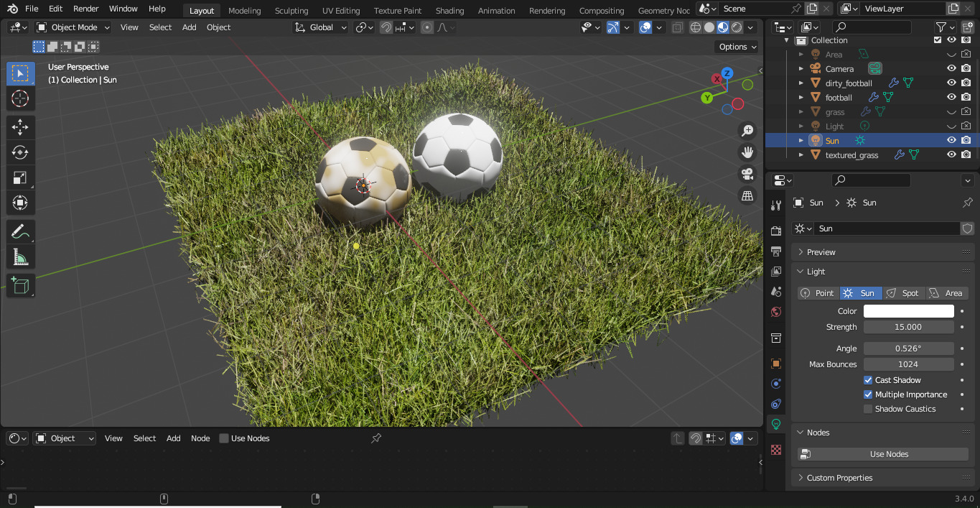Toggle Use Nodes checkbox in node editor
Image resolution: width=980 pixels, height=508 pixels.
coord(224,438)
